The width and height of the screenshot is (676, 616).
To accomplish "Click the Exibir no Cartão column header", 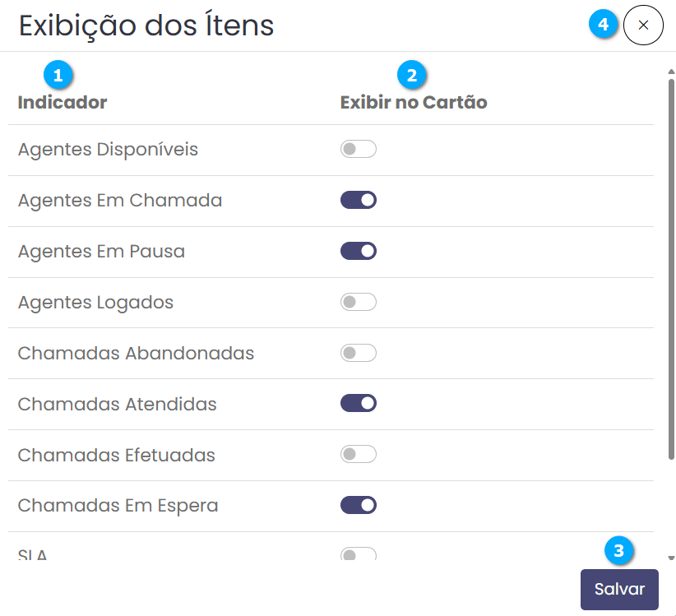I will [414, 103].
